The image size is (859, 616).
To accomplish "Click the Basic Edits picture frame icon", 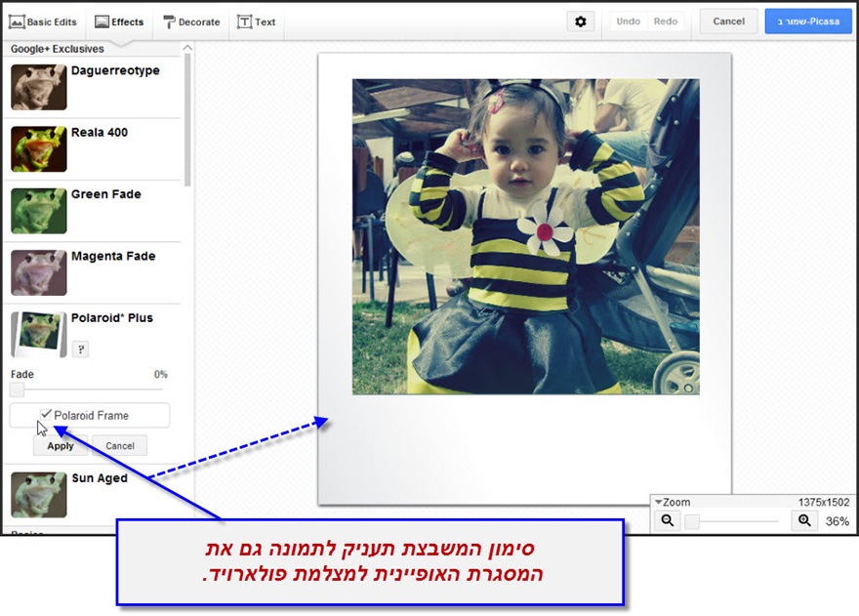I will 18,20.
